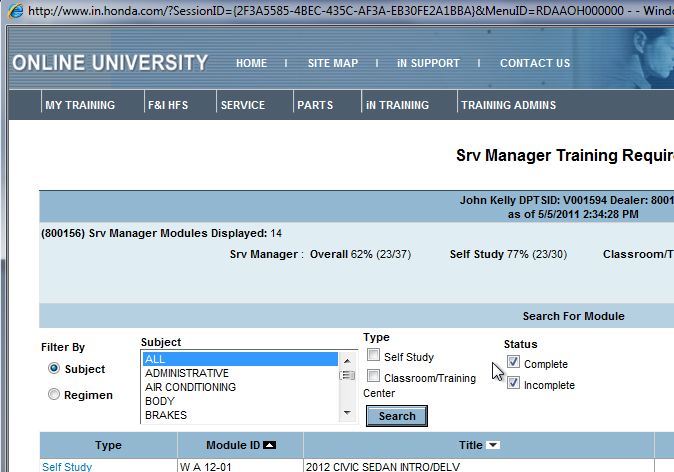This screenshot has width=674, height=472.
Task: Select the Subject filter radio button
Action: coord(54,368)
